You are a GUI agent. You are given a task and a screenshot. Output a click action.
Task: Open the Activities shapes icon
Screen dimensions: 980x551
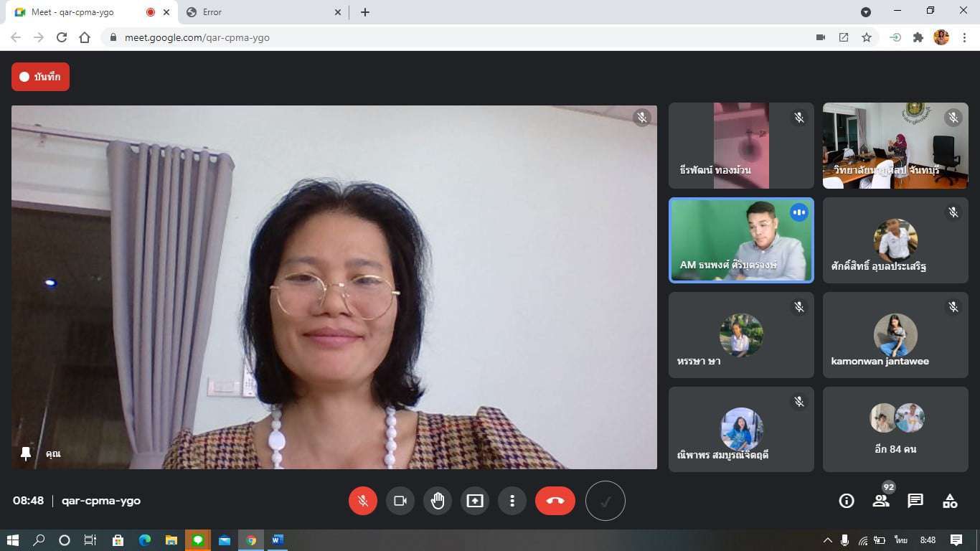click(x=950, y=501)
